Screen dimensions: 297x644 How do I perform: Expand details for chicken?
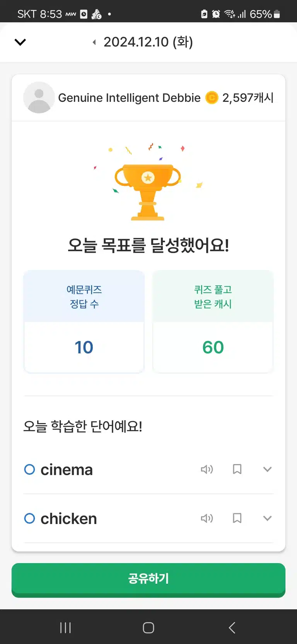[x=267, y=518]
